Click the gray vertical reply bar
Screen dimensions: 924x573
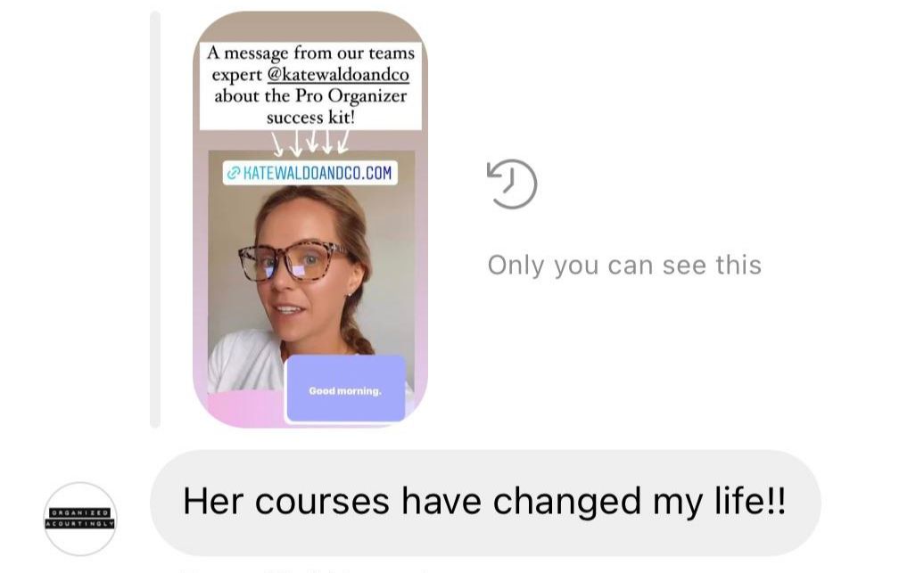point(155,219)
